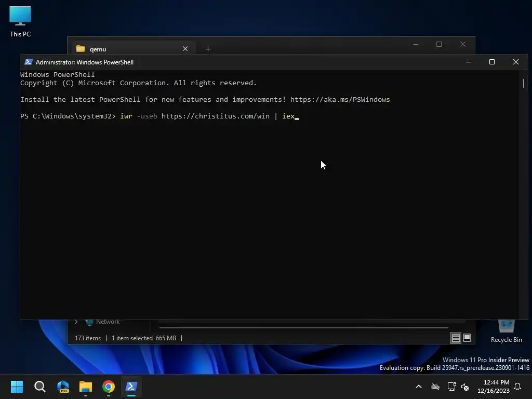Open taskbar Search
This screenshot has width=532, height=399.
(x=39, y=387)
